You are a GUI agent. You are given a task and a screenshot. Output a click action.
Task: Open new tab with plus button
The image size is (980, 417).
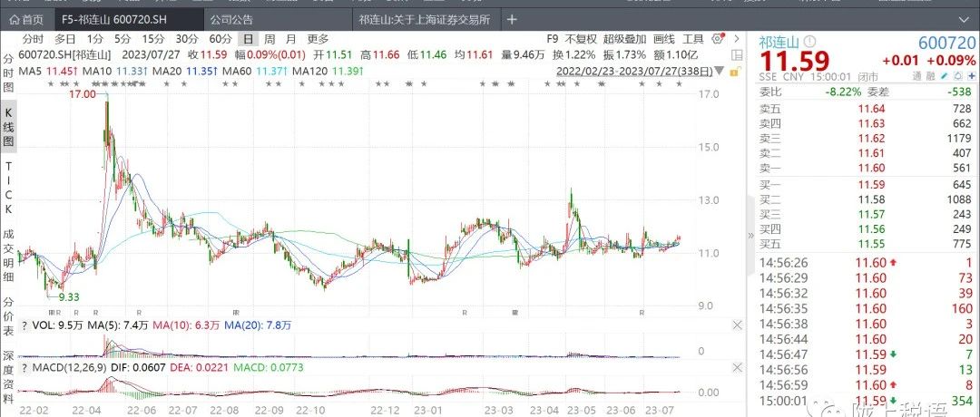tap(511, 19)
